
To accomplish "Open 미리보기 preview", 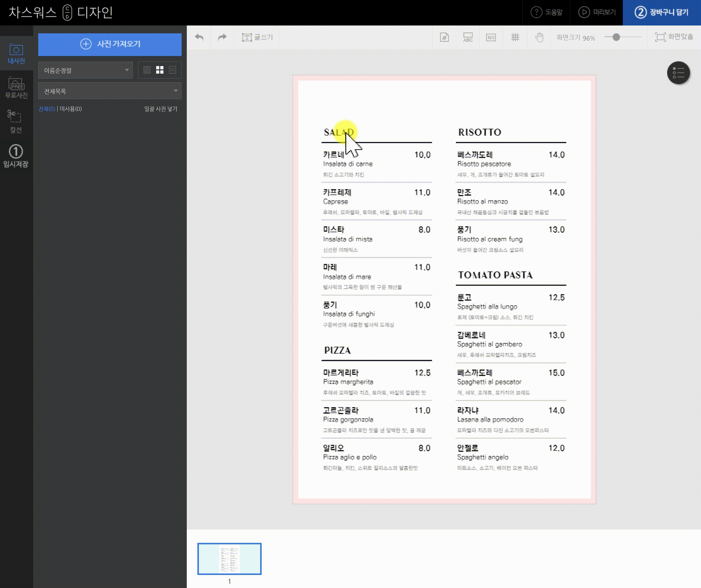I will (597, 12).
